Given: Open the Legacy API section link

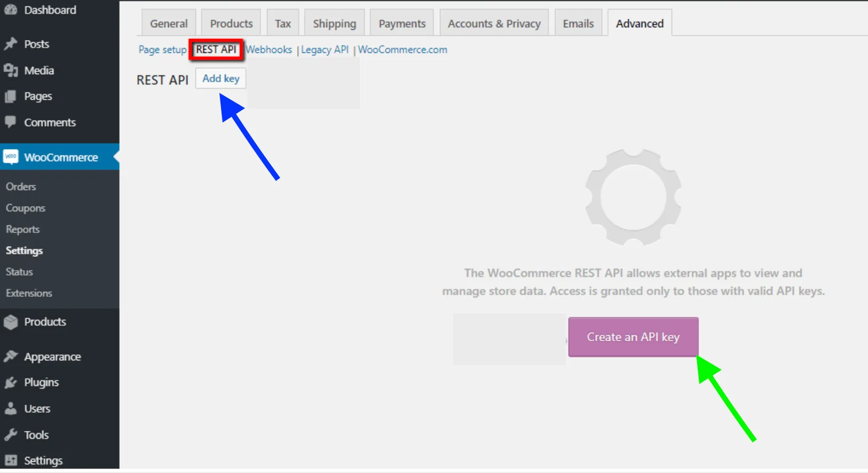Looking at the screenshot, I should 325,50.
